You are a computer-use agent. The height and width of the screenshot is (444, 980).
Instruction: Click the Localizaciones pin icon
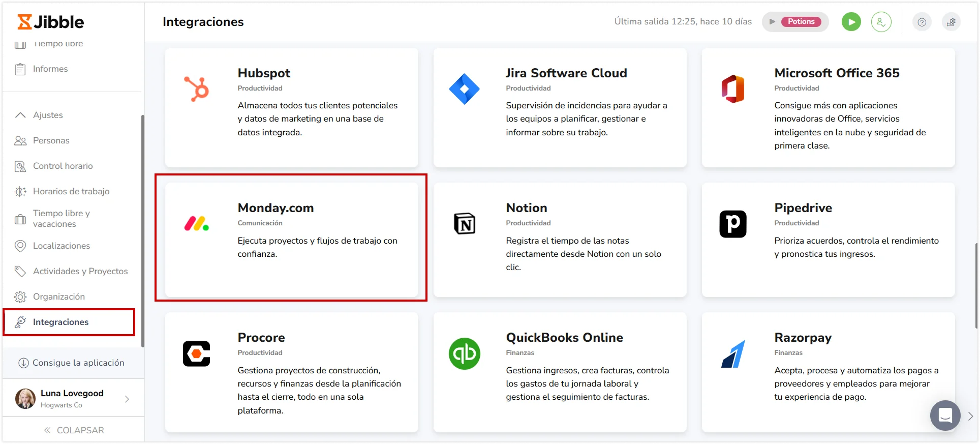(x=20, y=246)
